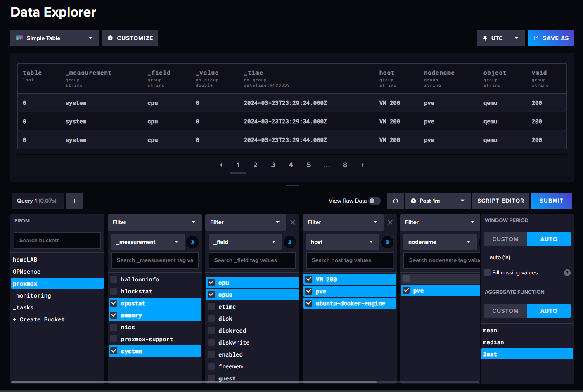Click the horizontal scrollbar under query builder
Screen dimensions: 583x392
[194, 382]
